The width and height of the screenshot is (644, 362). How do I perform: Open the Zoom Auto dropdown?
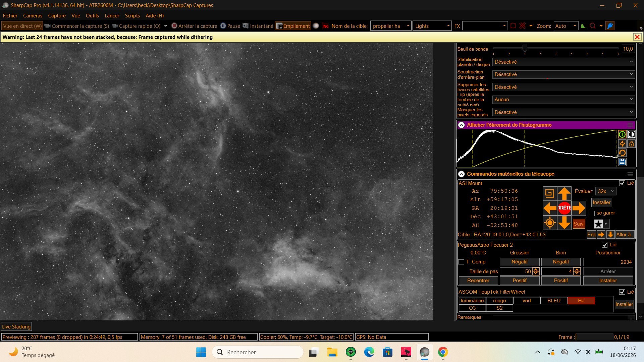566,26
